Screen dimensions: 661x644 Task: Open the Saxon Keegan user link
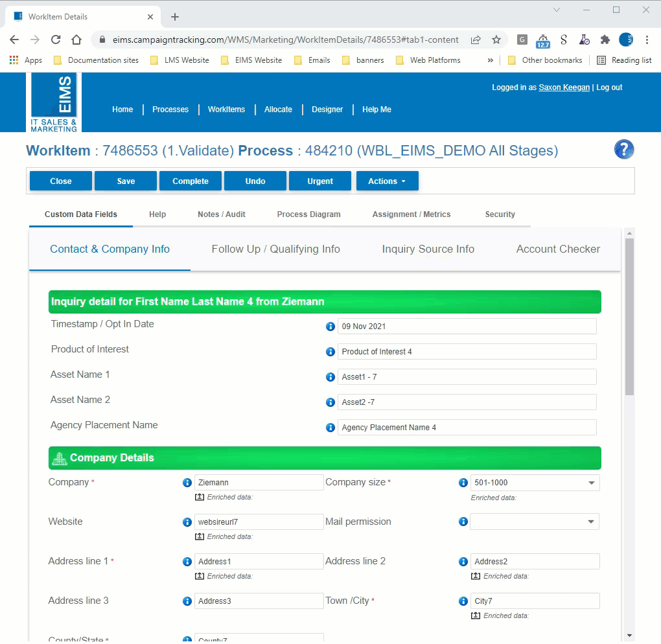pos(564,87)
